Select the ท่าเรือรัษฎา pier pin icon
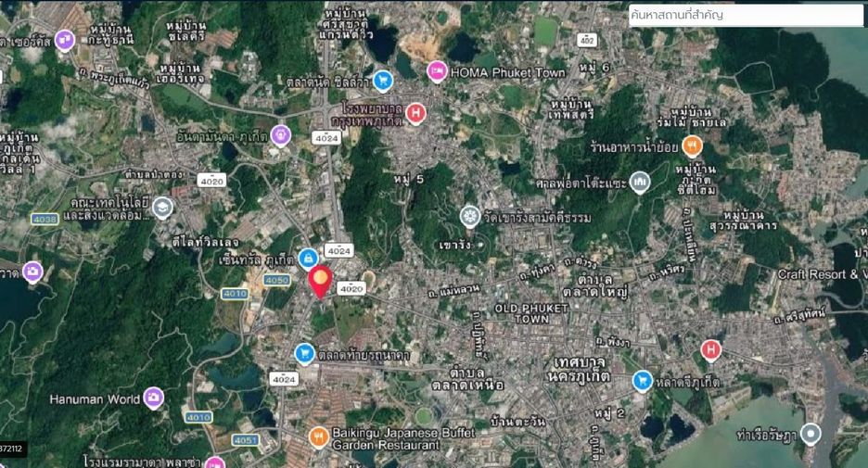This screenshot has width=868, height=468. [811, 435]
